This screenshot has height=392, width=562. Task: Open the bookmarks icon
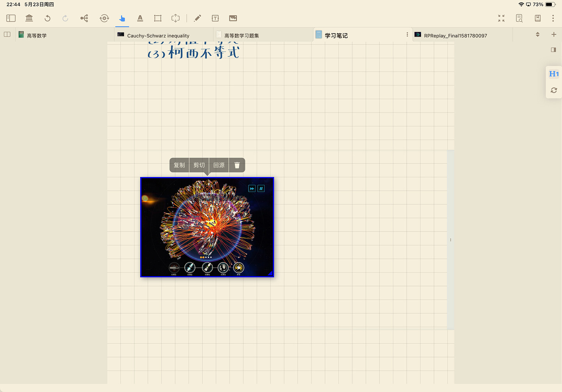537,18
